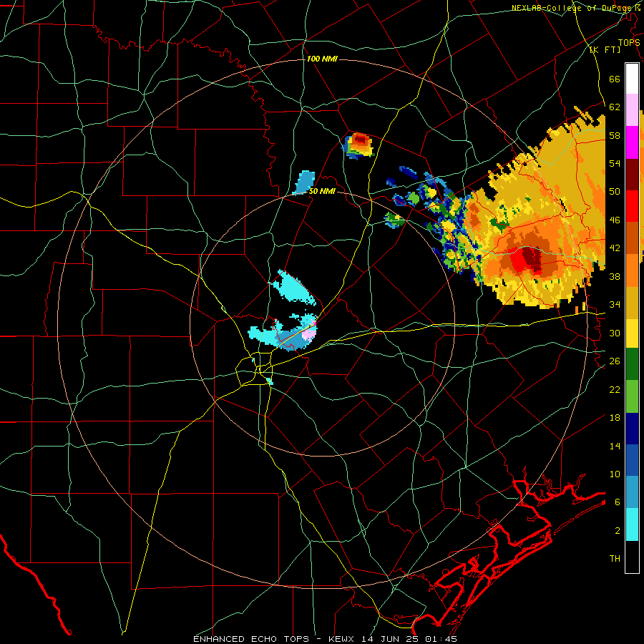Click the '42' legend value

point(615,248)
